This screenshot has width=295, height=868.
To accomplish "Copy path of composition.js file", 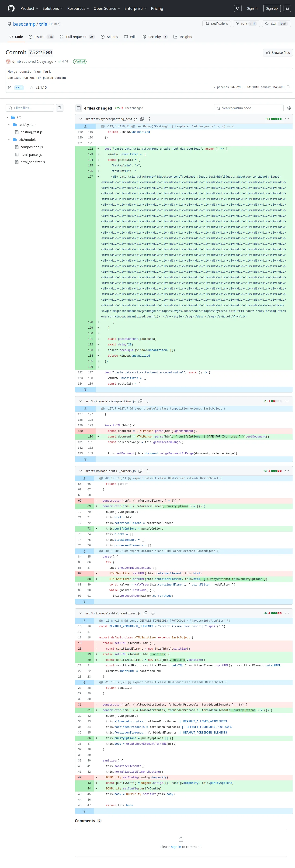I will [140, 401].
